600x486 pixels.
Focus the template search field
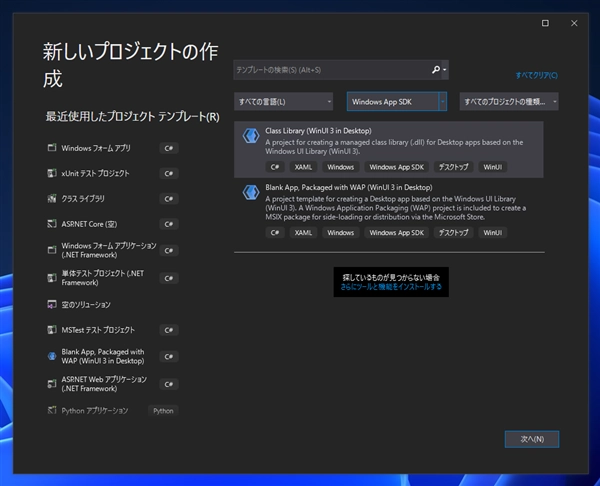pos(332,70)
